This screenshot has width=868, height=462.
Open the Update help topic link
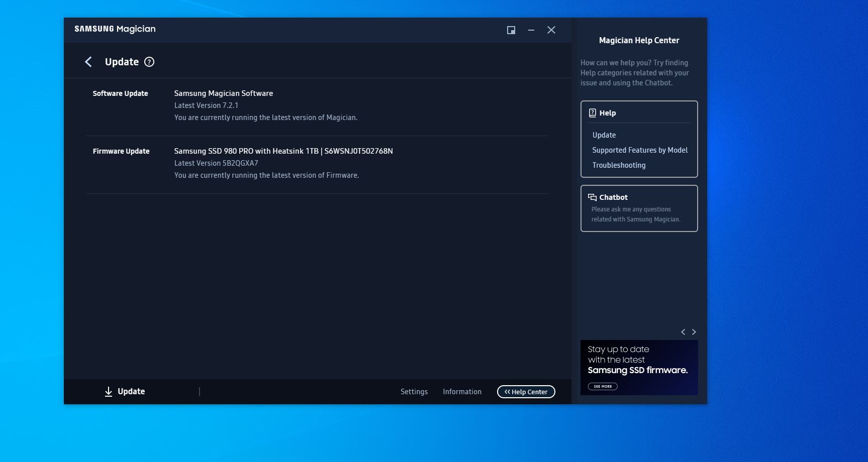pos(604,135)
